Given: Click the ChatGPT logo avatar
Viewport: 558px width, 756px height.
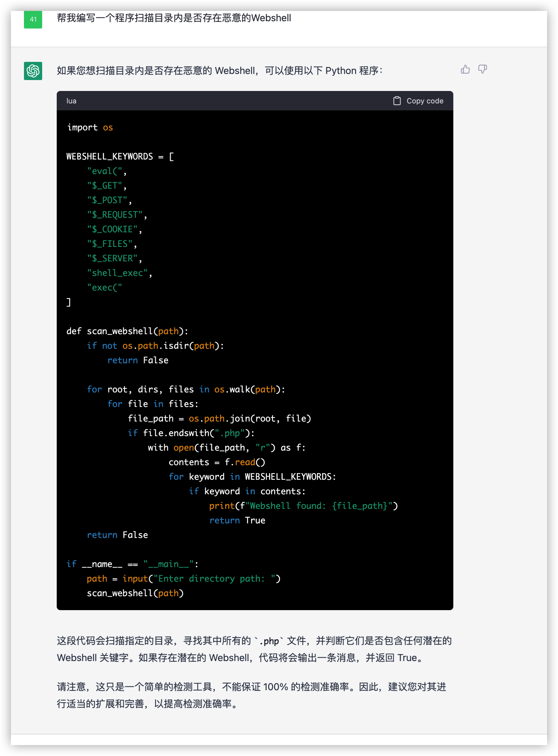Looking at the screenshot, I should pos(33,71).
